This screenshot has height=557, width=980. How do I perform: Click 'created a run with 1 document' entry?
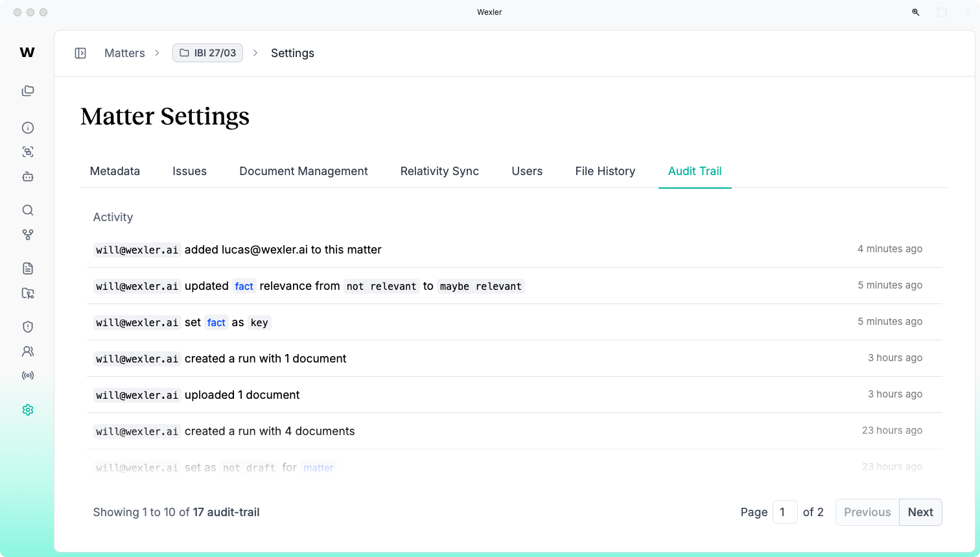[x=266, y=359]
